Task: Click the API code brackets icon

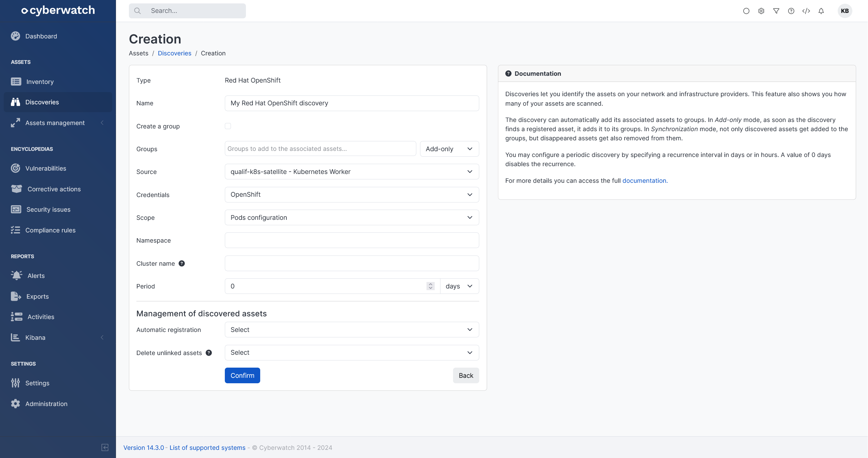Action: [x=806, y=11]
